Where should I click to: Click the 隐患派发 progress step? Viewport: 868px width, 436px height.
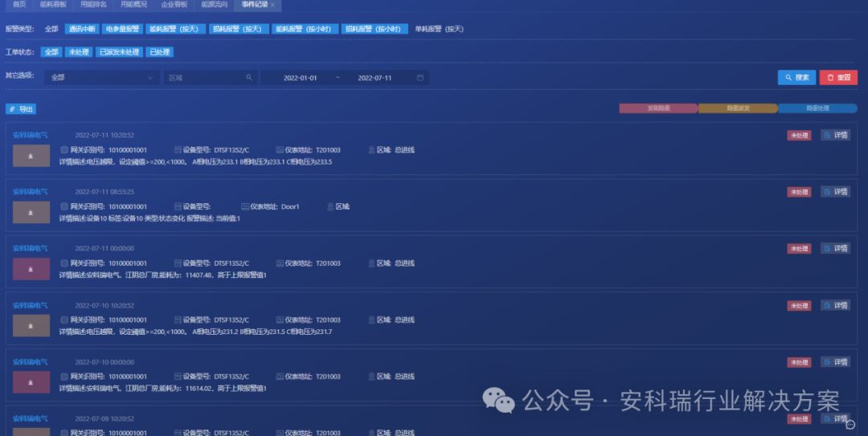[x=738, y=108]
